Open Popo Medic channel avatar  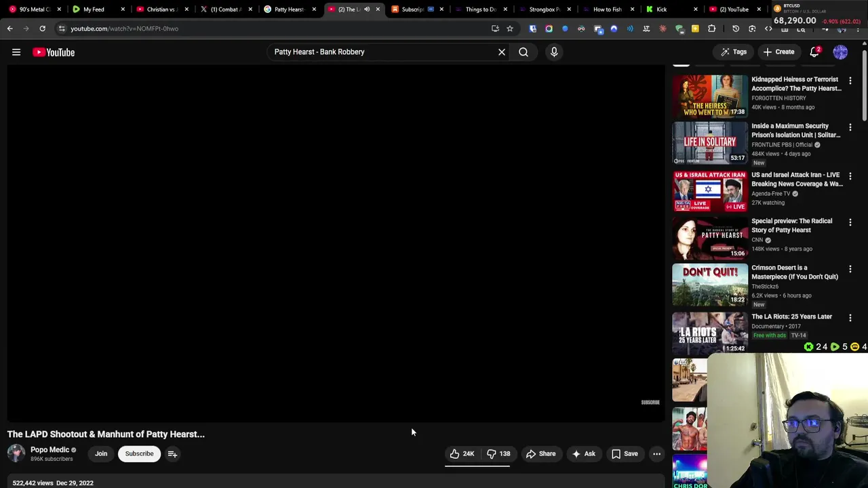16,453
